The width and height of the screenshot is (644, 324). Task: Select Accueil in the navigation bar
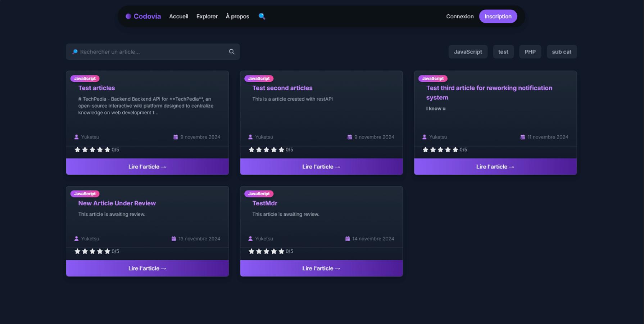tap(178, 16)
